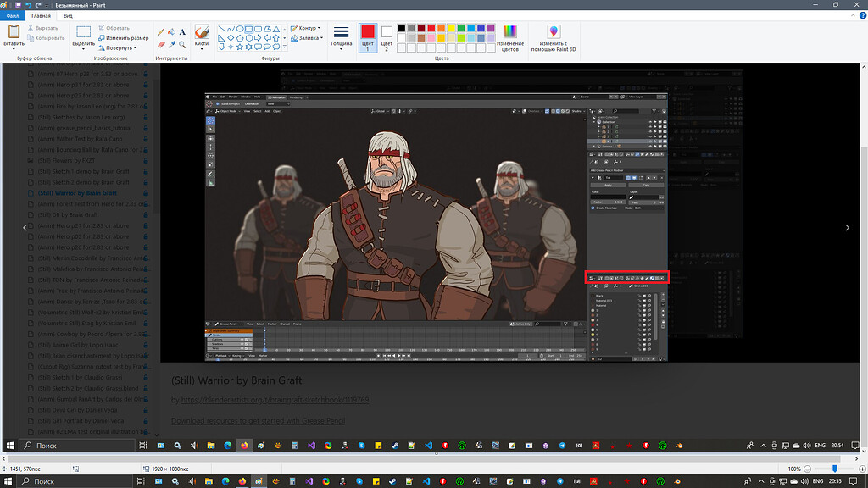The image size is (868, 488).
Task: Switch to the Home (Главная) tab
Action: (41, 15)
